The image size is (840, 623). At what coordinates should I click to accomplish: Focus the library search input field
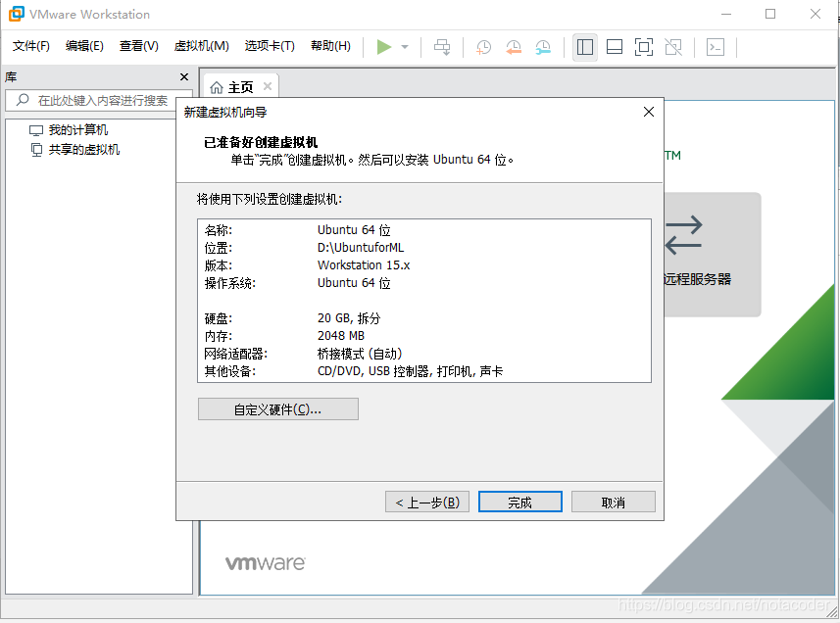coord(99,100)
